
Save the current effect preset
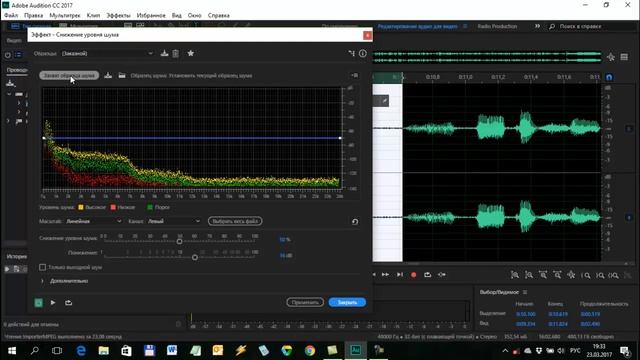point(164,53)
